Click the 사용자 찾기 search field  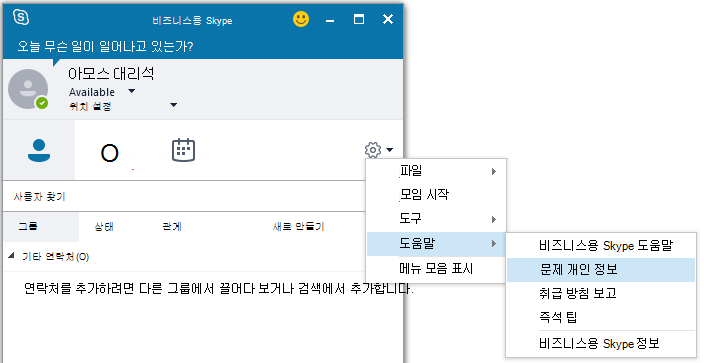(x=184, y=196)
